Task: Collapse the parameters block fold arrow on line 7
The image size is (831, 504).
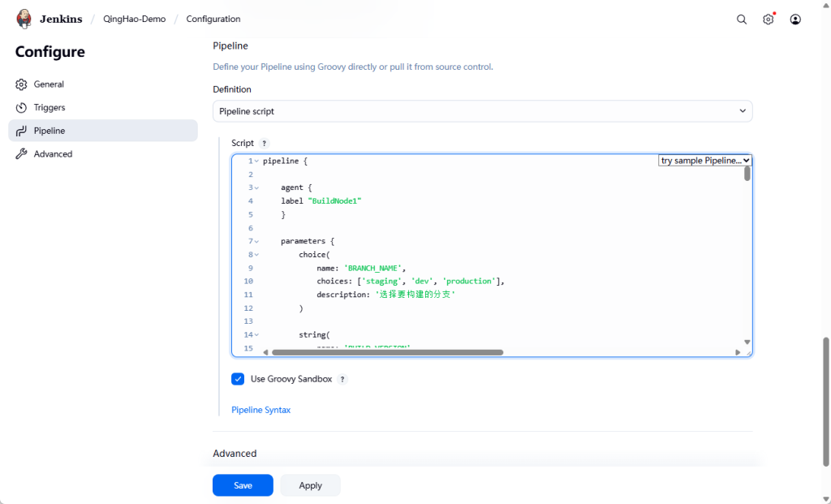Action: 256,242
